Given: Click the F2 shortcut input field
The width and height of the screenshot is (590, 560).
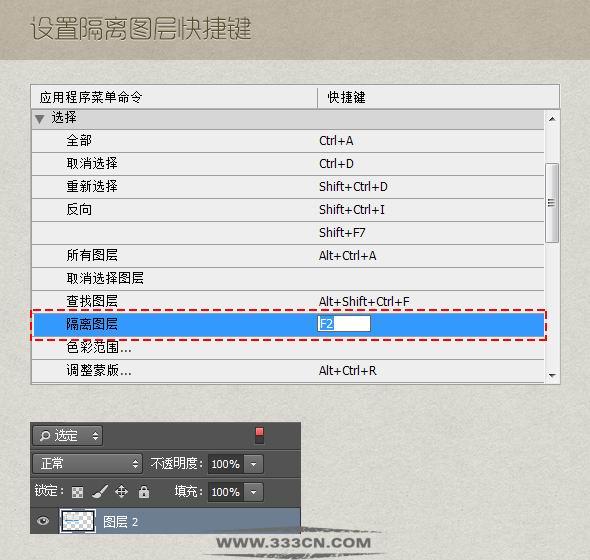Looking at the screenshot, I should tap(344, 324).
